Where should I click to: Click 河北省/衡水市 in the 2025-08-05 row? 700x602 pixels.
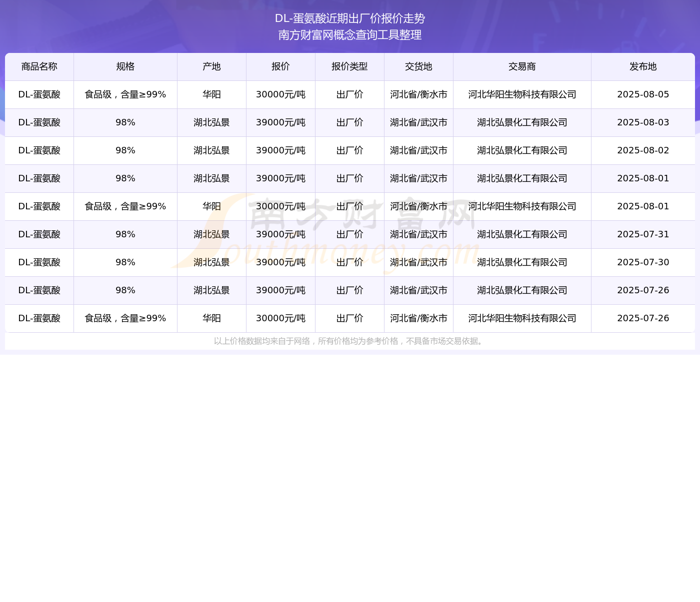tap(418, 94)
